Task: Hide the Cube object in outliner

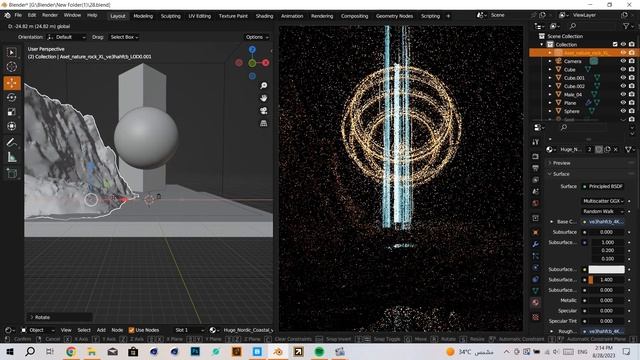Action: coord(623,69)
